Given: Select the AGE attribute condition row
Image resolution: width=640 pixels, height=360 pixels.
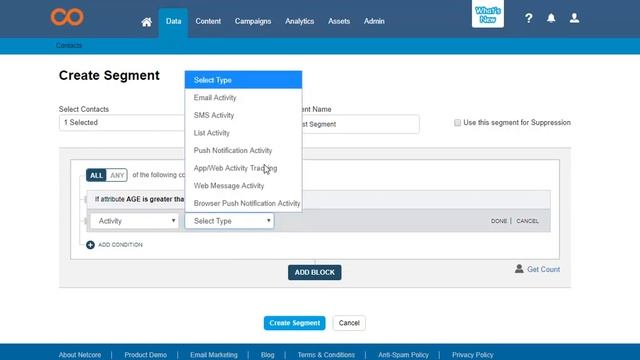Looking at the screenshot, I should click(x=318, y=199).
